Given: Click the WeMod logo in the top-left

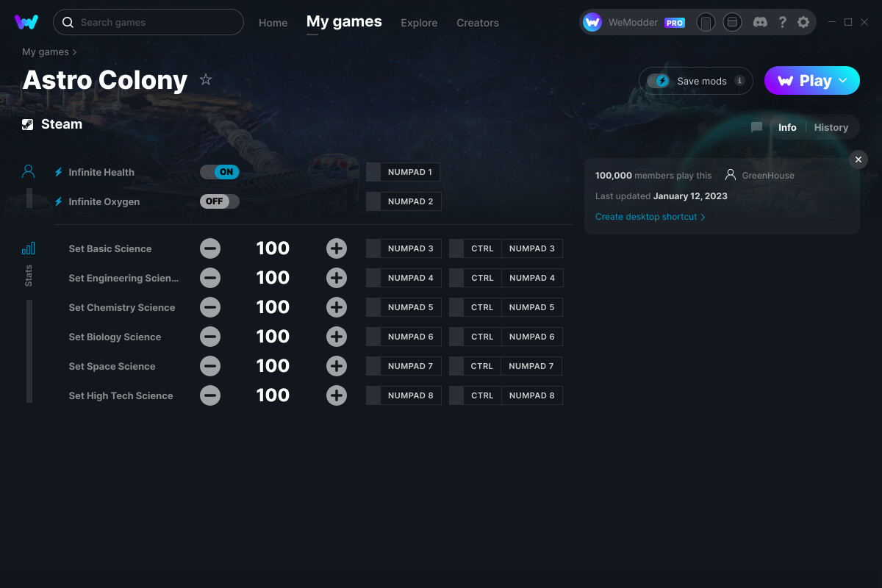Looking at the screenshot, I should click(26, 22).
